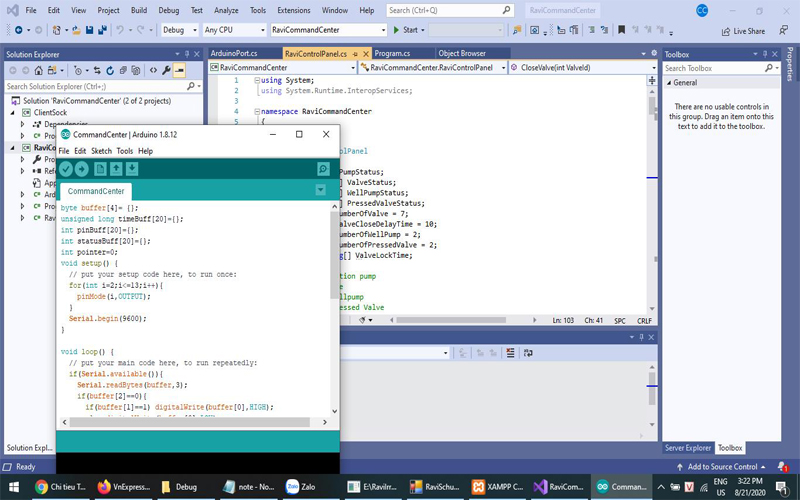Click the Feedback icon beside Live Share
This screenshot has width=800, height=500.
pyautogui.click(x=783, y=31)
